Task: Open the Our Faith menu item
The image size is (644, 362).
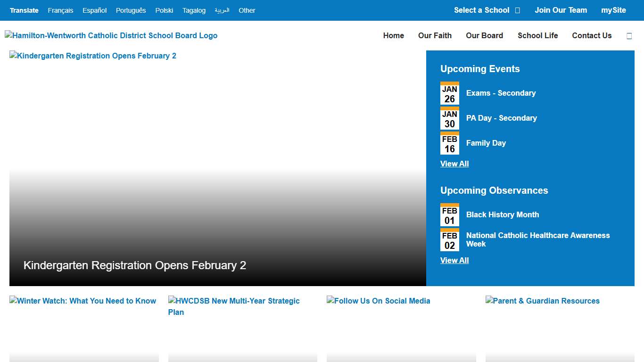Action: [x=435, y=35]
